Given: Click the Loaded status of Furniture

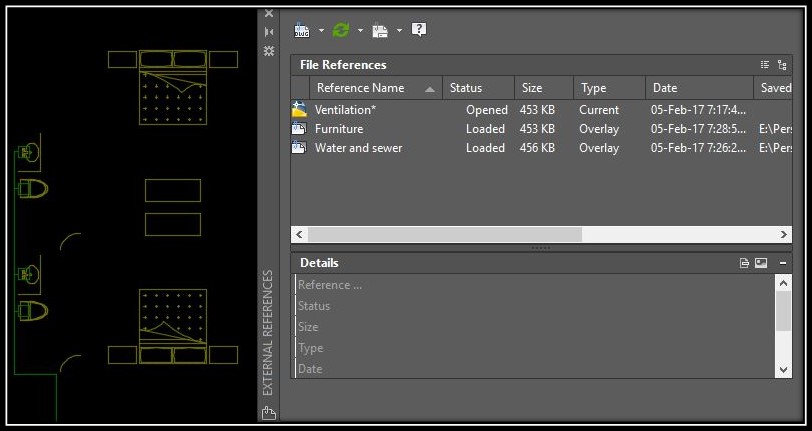Looking at the screenshot, I should pos(485,128).
